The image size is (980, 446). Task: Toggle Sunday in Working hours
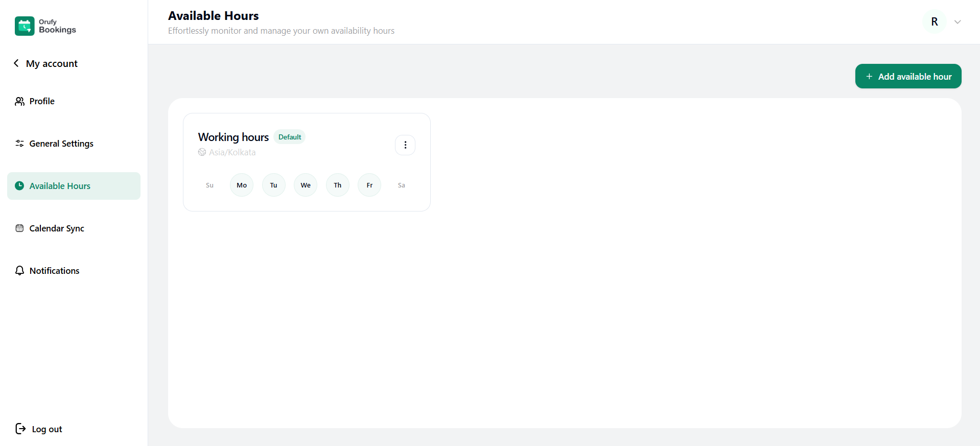209,185
